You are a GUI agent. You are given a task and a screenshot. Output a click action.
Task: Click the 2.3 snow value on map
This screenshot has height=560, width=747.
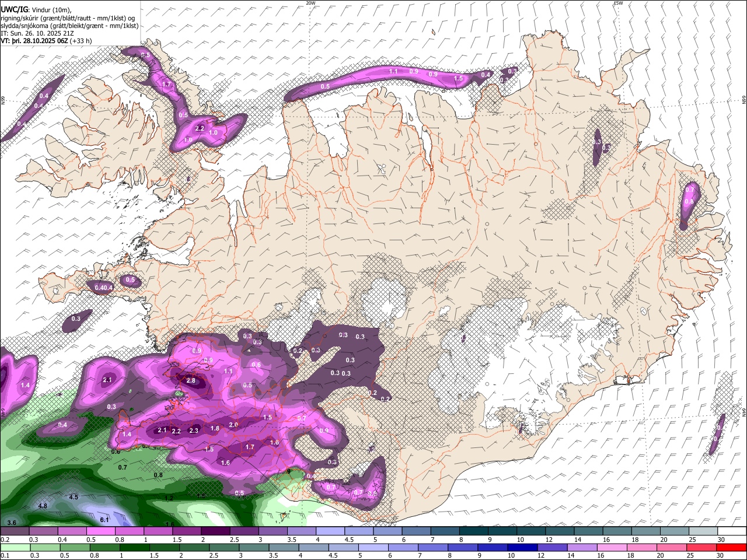pos(194,430)
